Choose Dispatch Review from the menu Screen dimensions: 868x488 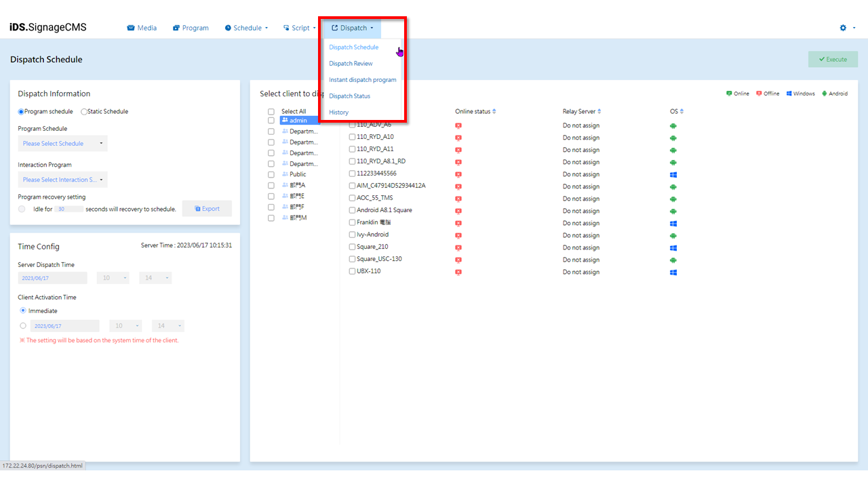point(351,64)
